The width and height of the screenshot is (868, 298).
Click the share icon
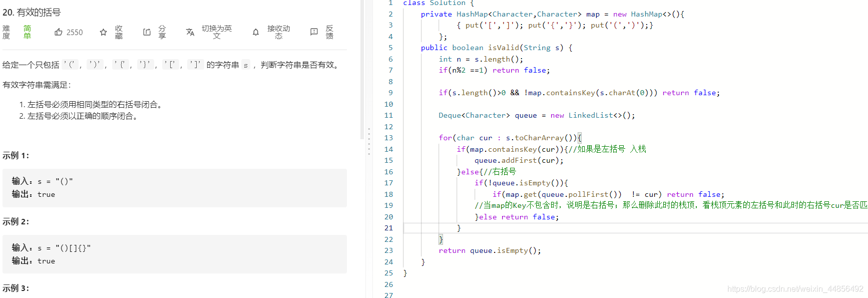147,32
